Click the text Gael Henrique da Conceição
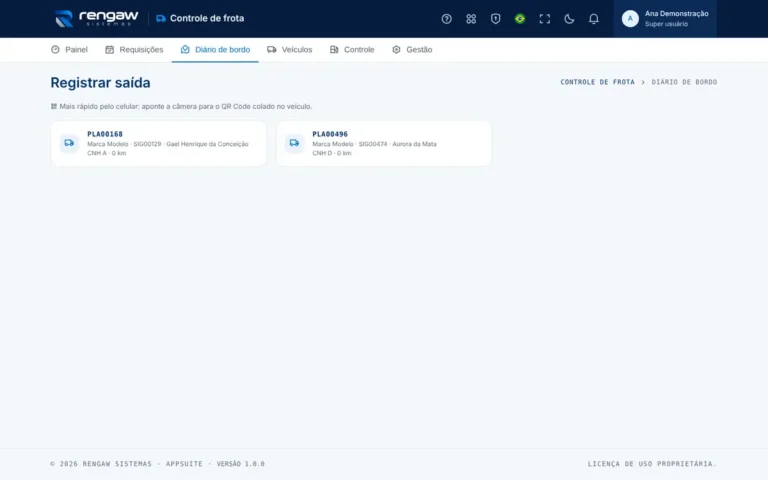The image size is (768, 480). (x=207, y=144)
